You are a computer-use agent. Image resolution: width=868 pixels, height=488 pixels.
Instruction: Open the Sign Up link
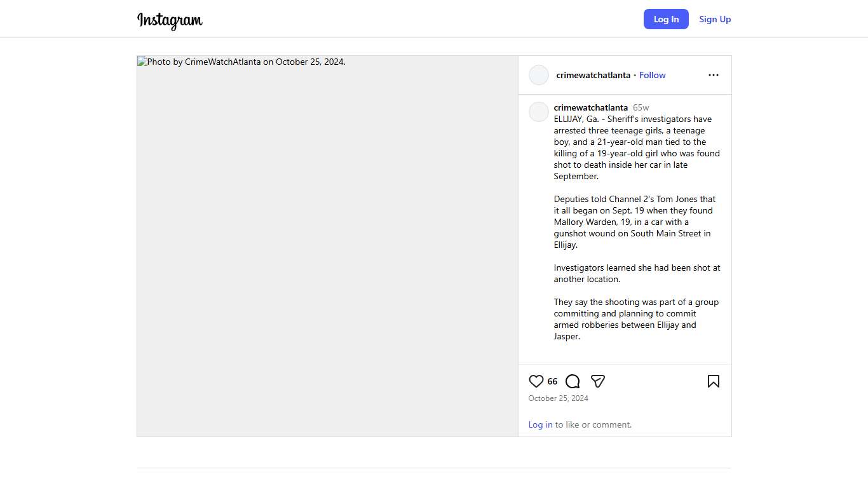point(715,19)
